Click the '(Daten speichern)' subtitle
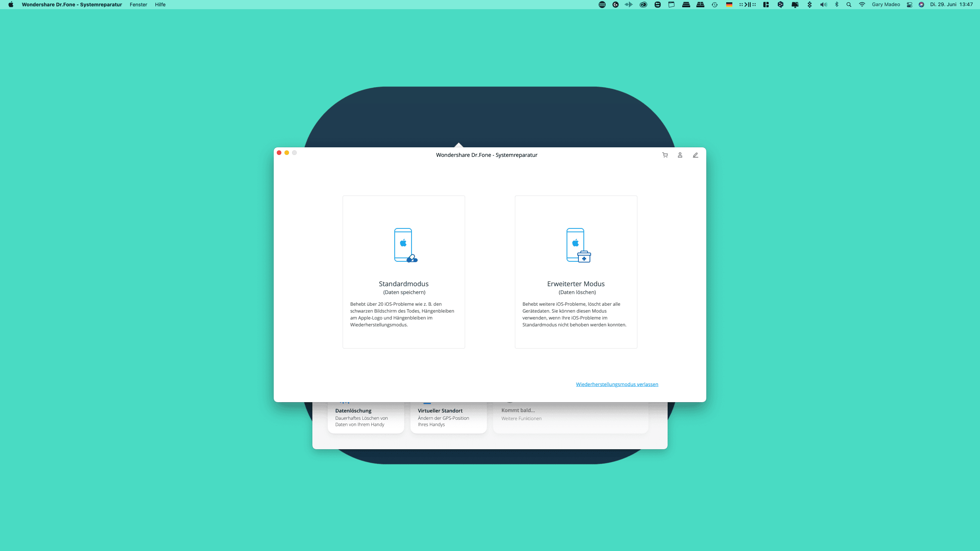The height and width of the screenshot is (551, 980). pyautogui.click(x=404, y=292)
